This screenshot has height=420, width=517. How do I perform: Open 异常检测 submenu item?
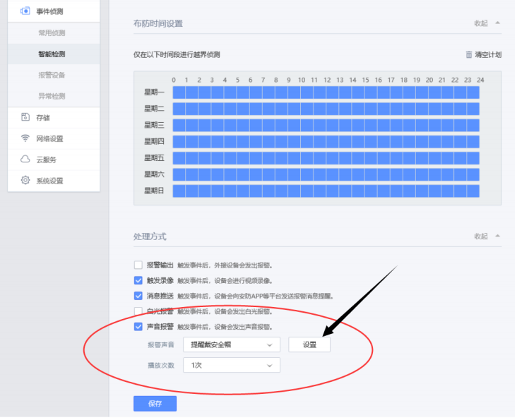click(54, 96)
